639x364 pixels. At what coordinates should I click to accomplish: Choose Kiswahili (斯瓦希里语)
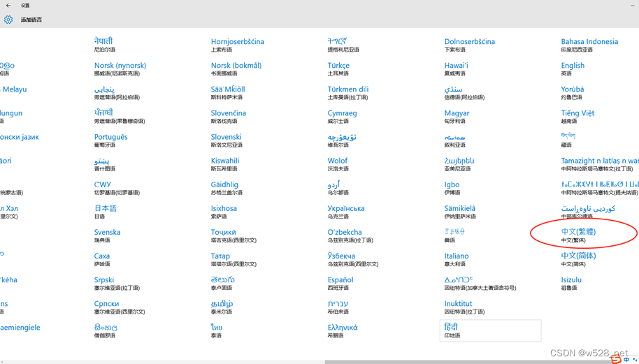click(227, 164)
